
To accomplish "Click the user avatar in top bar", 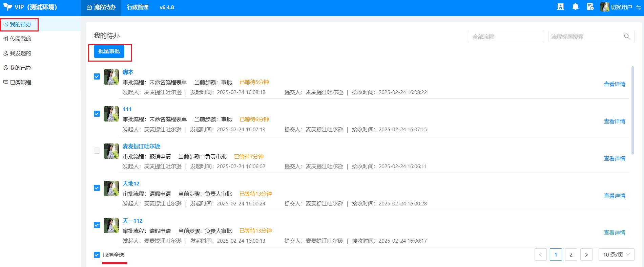I will (x=604, y=7).
